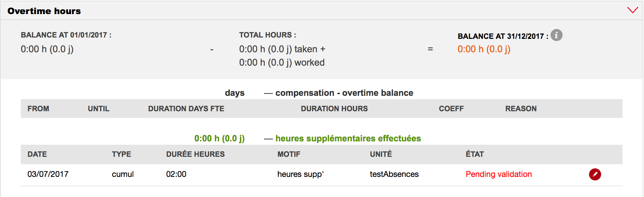Click the heures supplémentaires effectuées heading
This screenshot has height=197, width=644.
tap(348, 138)
